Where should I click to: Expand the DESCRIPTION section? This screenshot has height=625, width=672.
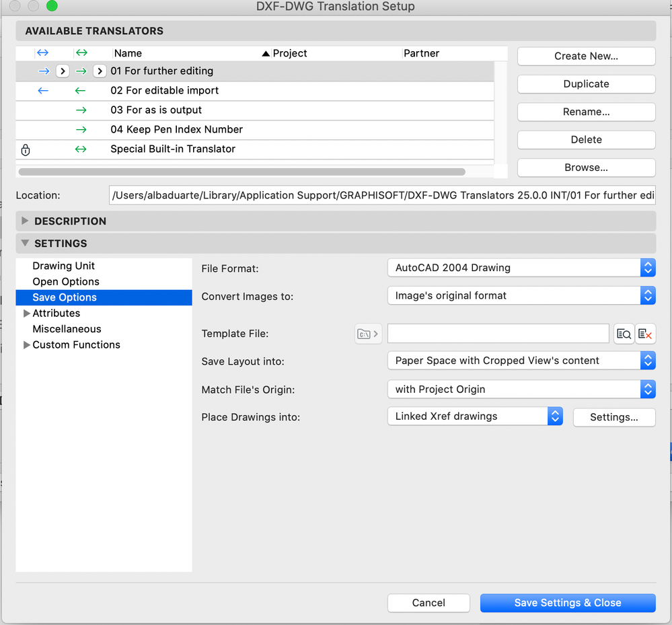pyautogui.click(x=26, y=221)
